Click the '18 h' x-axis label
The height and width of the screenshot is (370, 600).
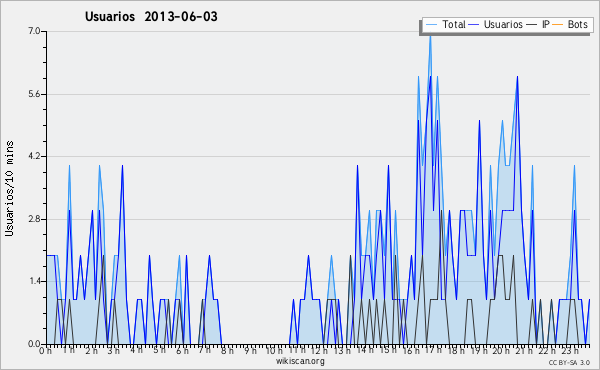(x=456, y=351)
